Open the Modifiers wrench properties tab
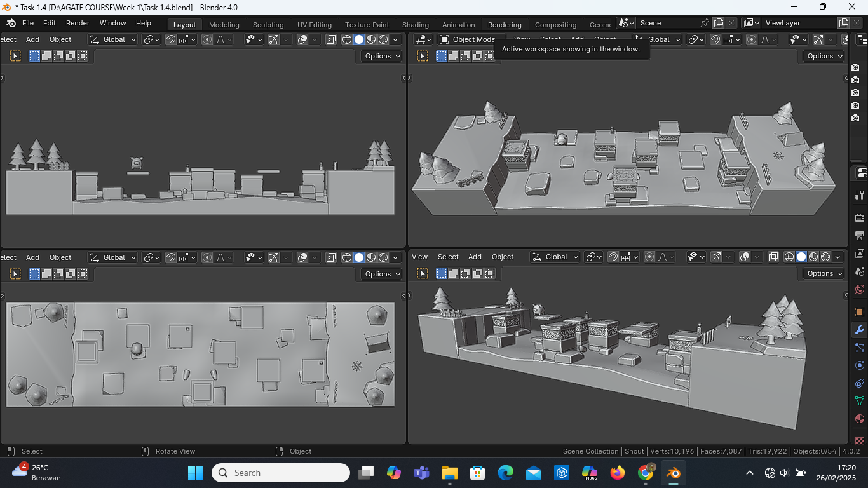 coord(859,330)
